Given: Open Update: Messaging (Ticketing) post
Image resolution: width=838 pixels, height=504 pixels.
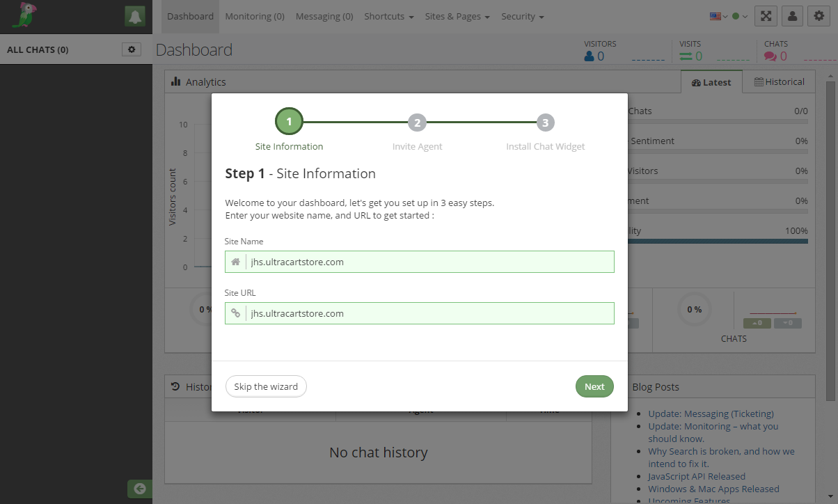Looking at the screenshot, I should [711, 414].
